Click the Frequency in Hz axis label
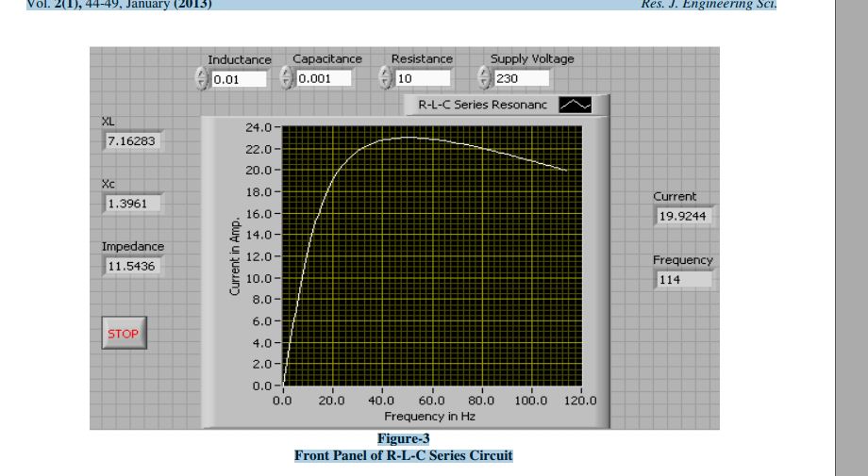This screenshot has height=476, width=868. [x=429, y=417]
